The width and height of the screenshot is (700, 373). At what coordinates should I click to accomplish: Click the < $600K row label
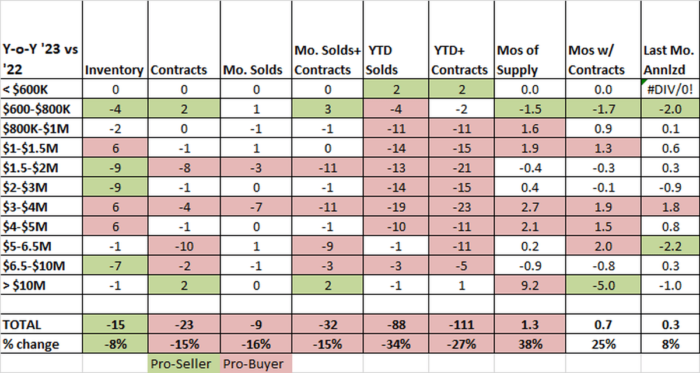[41, 89]
